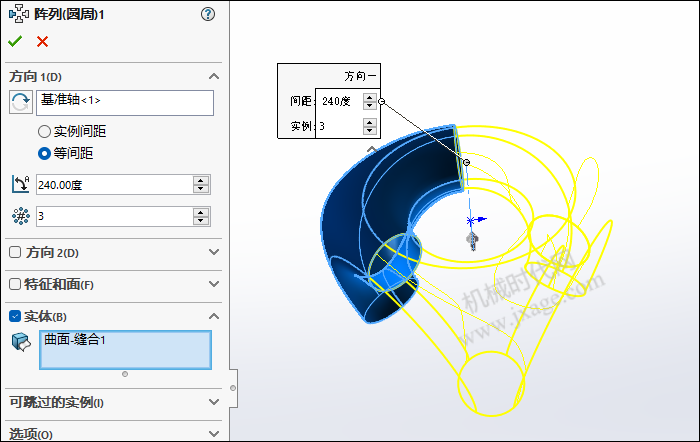Viewport: 700px width, 442px height.
Task: Click the panel splitter handle
Action: click(x=233, y=388)
